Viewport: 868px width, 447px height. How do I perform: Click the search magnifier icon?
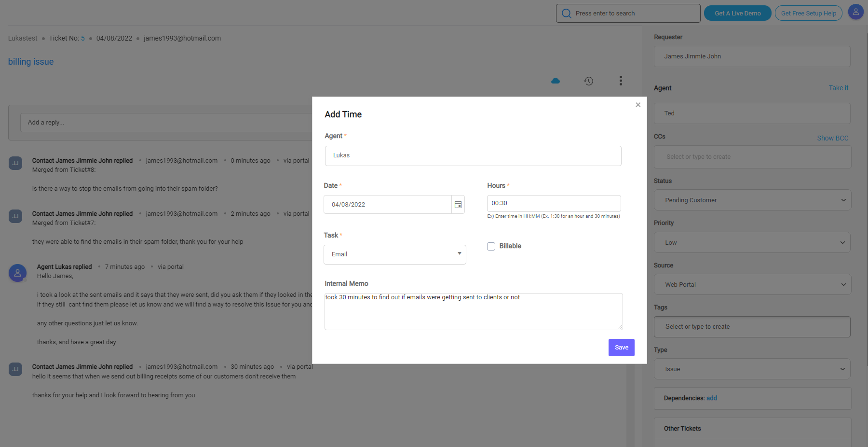566,14
